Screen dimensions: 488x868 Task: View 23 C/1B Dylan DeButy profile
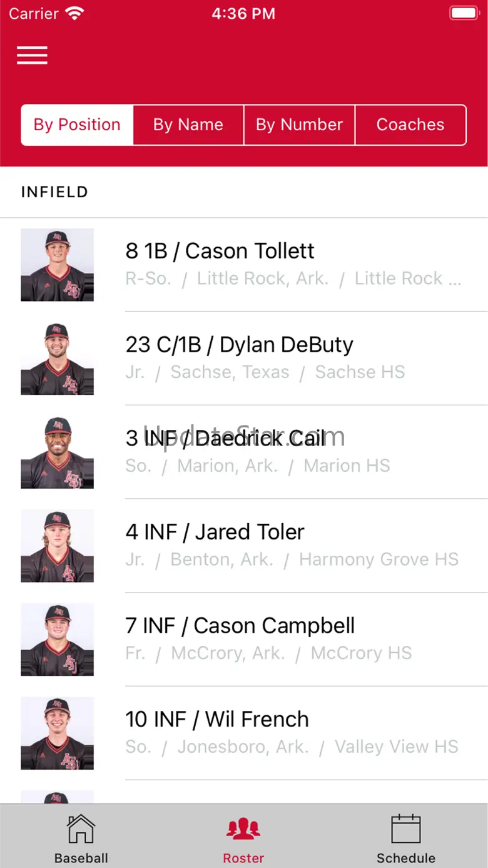[244, 359]
